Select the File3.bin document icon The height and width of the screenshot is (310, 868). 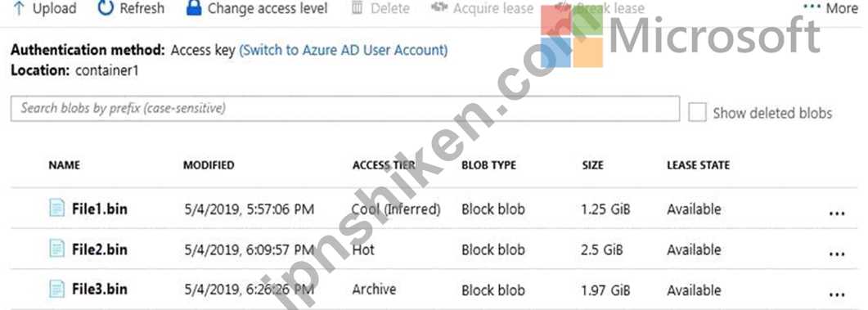click(x=56, y=289)
